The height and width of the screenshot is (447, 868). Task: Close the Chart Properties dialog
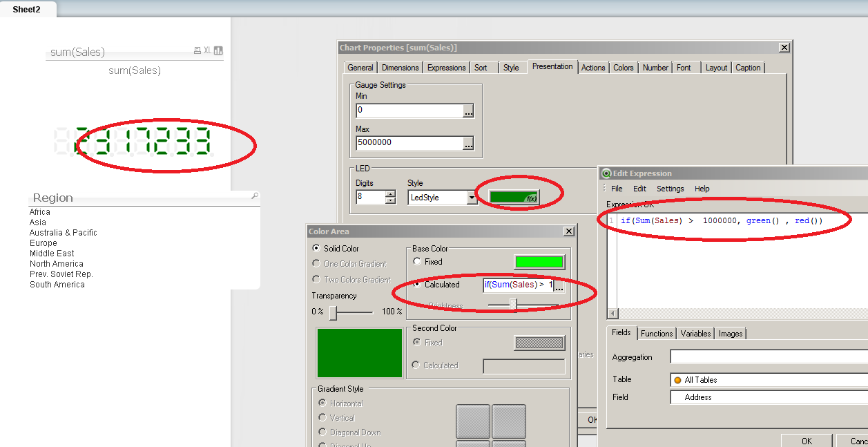pos(784,48)
